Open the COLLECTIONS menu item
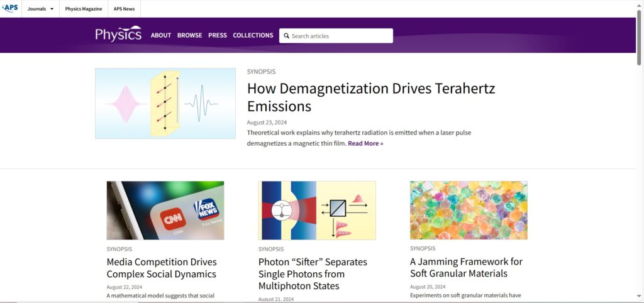644x303 pixels. 253,35
